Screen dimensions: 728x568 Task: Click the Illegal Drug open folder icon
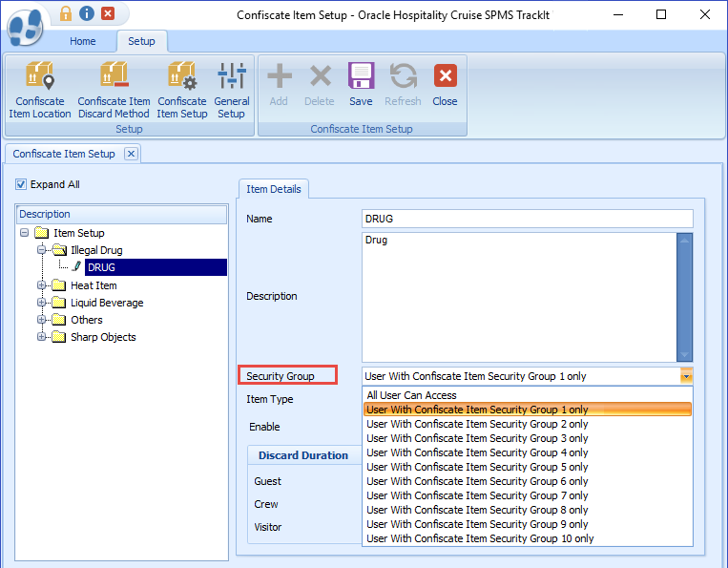coord(59,250)
